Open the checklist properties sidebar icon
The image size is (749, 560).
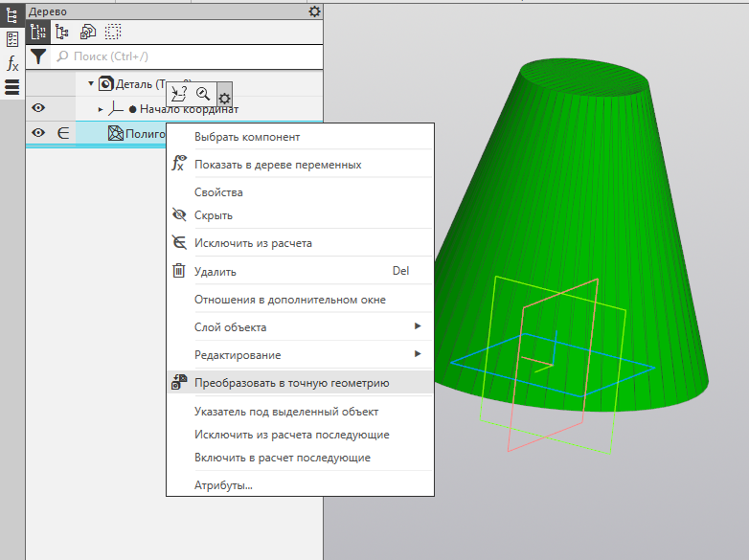(x=11, y=39)
